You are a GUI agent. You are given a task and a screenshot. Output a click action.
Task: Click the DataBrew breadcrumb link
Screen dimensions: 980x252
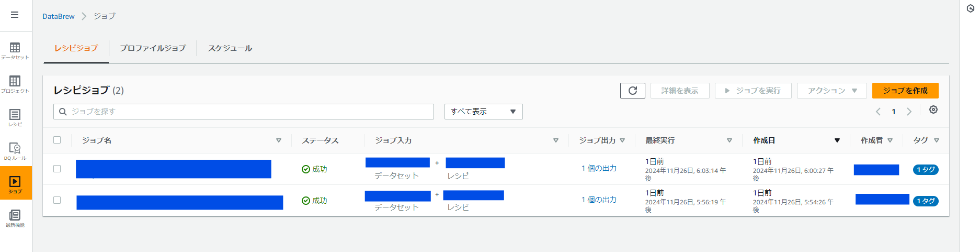(x=59, y=16)
